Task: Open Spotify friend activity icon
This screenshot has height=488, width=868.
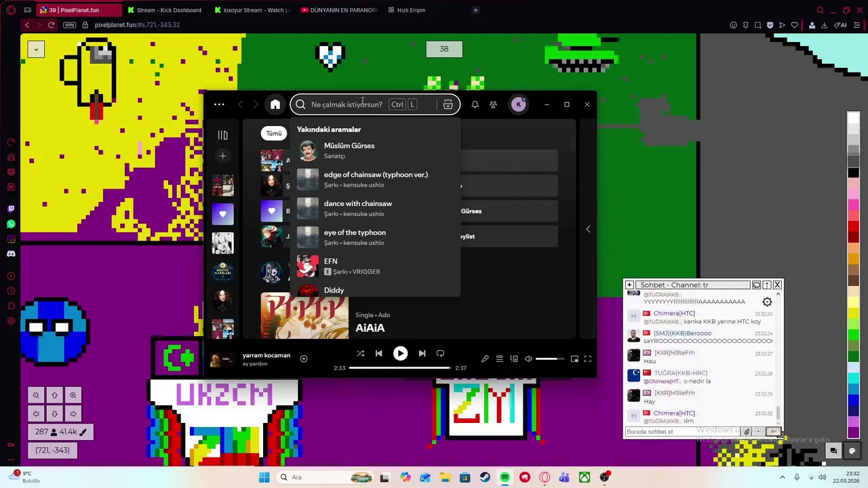Action: coord(493,104)
